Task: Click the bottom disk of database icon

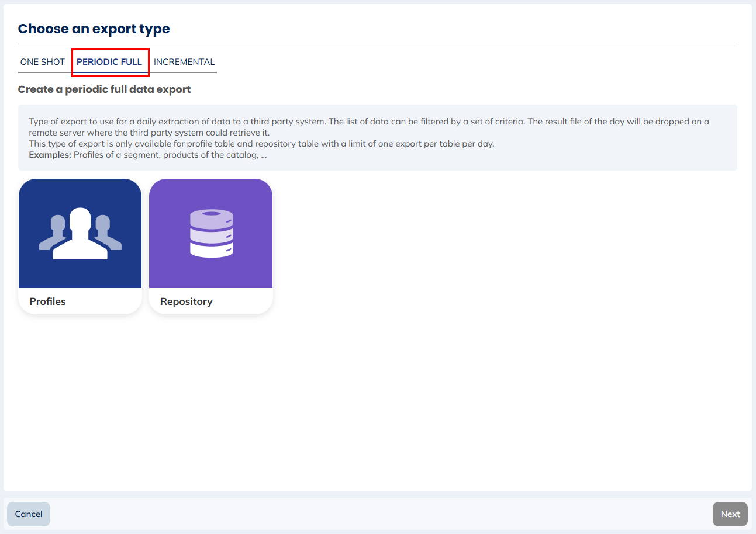Action: (x=211, y=249)
